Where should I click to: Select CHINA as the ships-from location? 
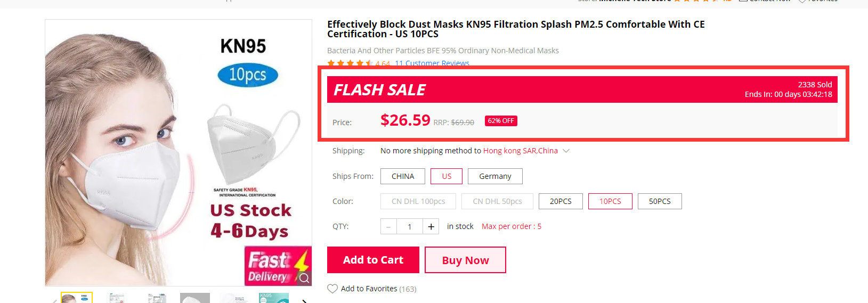click(403, 176)
